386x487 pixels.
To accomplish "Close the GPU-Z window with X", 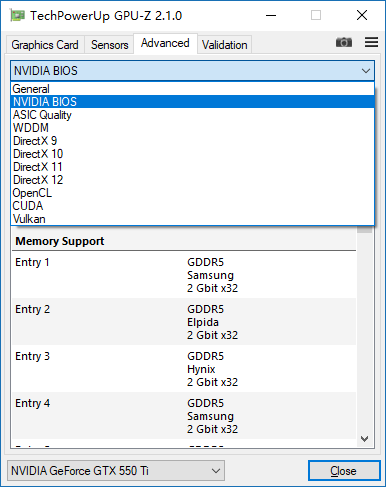I will coord(362,15).
